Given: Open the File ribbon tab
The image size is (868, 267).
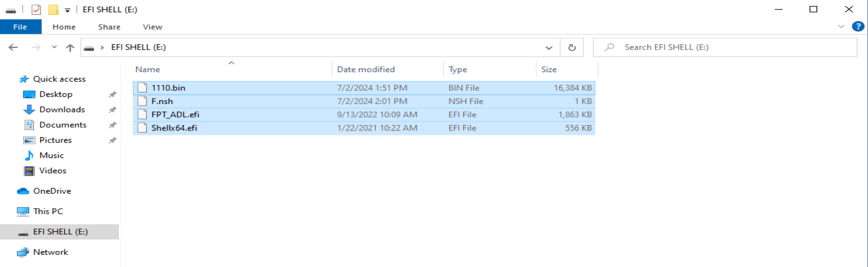Looking at the screenshot, I should tap(20, 26).
